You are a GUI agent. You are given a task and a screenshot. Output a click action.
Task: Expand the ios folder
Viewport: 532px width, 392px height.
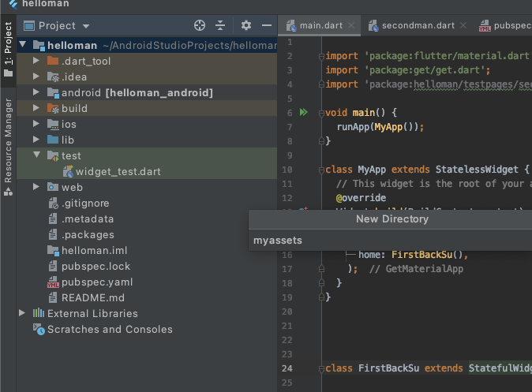pos(36,123)
